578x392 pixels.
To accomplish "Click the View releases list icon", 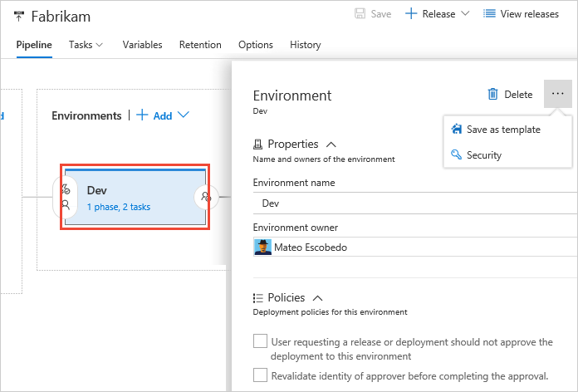I will (489, 14).
